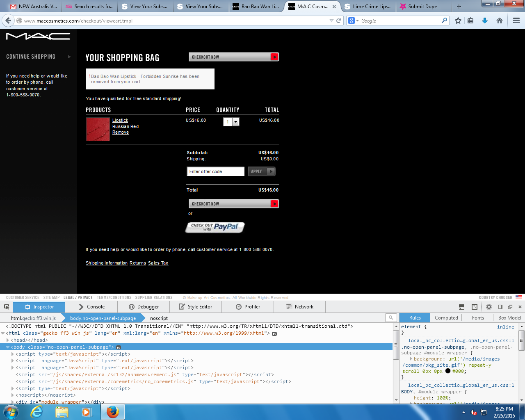Screen dimensions: 525x420
Task: Click the Russian Red lipstick thumbnail
Action: point(98,129)
